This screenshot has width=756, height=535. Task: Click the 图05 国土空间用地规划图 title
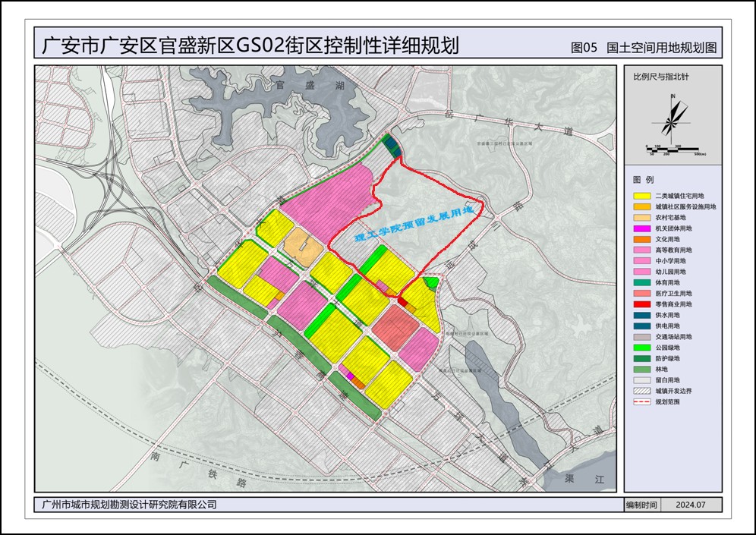click(x=643, y=47)
